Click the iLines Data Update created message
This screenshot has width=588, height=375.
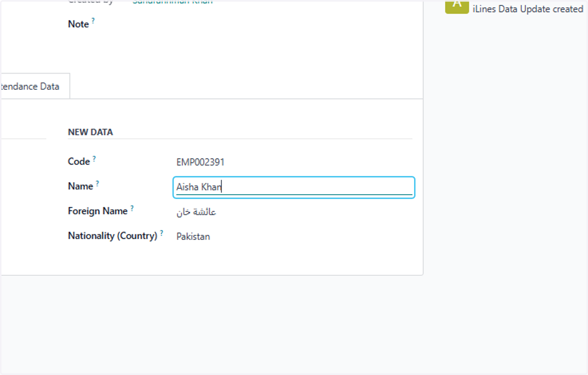point(528,9)
